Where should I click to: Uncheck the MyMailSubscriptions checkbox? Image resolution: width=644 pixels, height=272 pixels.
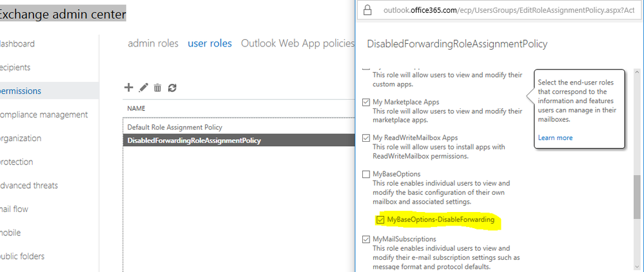click(366, 239)
